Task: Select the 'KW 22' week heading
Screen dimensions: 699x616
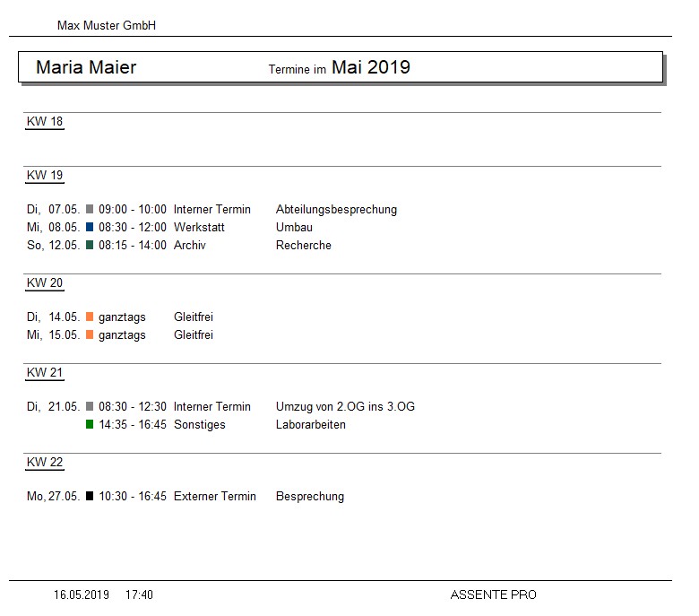Action: (45, 462)
